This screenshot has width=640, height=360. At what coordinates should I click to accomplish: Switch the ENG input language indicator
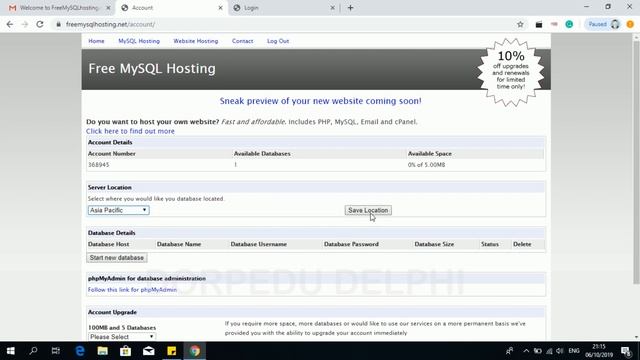coord(574,351)
